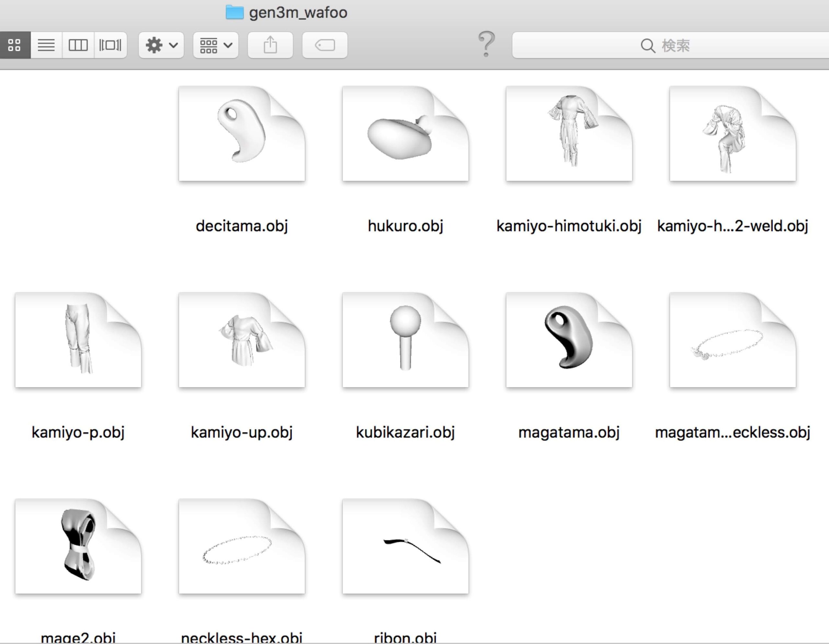Image resolution: width=829 pixels, height=644 pixels.
Task: Click the edit tags button
Action: click(x=325, y=45)
